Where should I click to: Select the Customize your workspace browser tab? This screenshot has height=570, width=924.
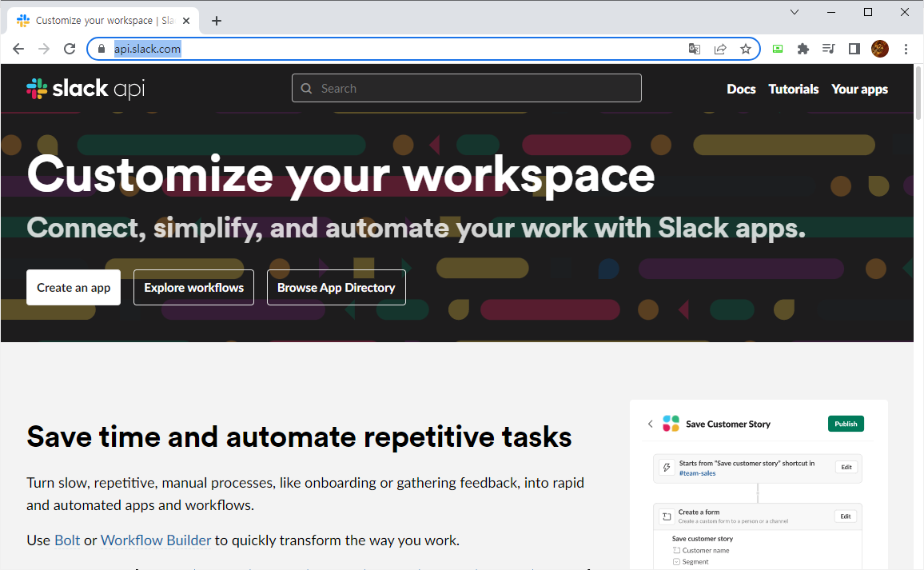[x=104, y=21]
